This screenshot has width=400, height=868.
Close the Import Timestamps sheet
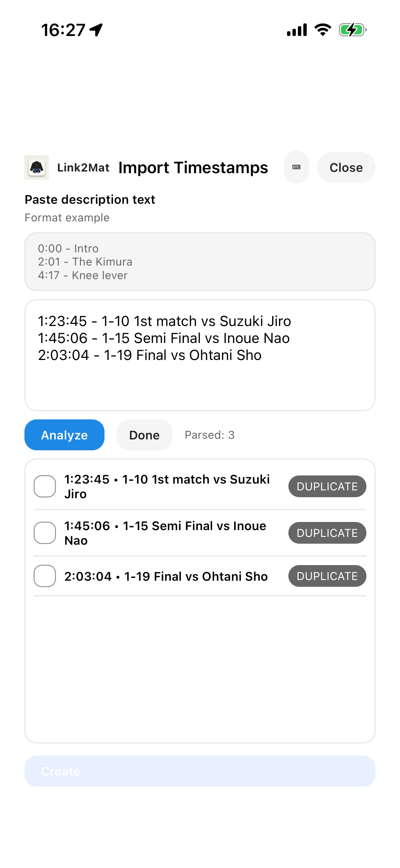pyautogui.click(x=346, y=167)
